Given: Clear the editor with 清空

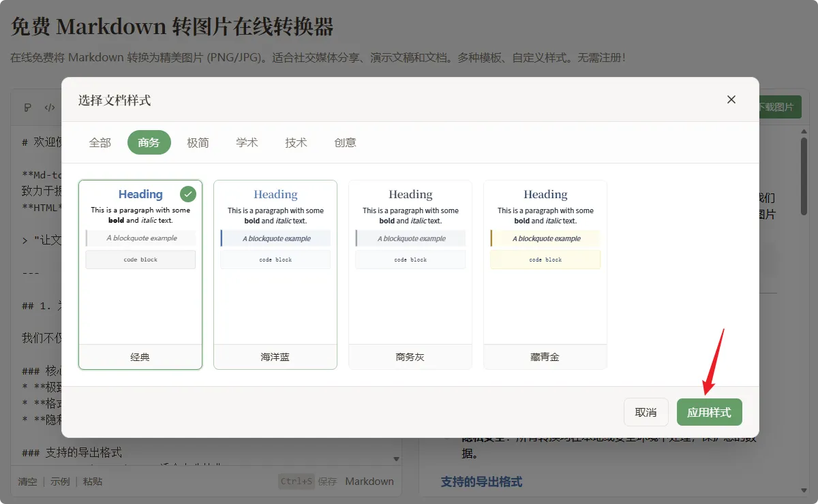Looking at the screenshot, I should (x=27, y=481).
